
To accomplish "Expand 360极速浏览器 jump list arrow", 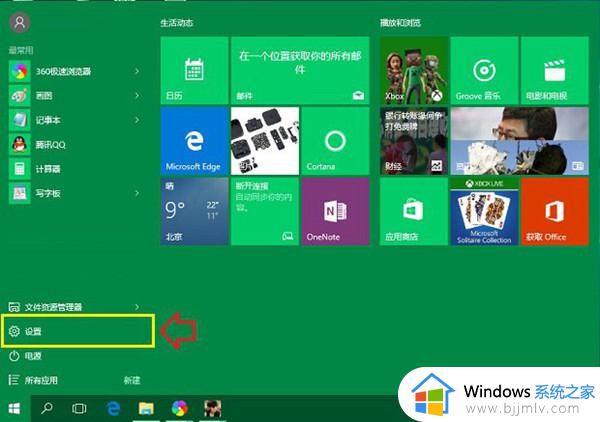I will click(137, 71).
